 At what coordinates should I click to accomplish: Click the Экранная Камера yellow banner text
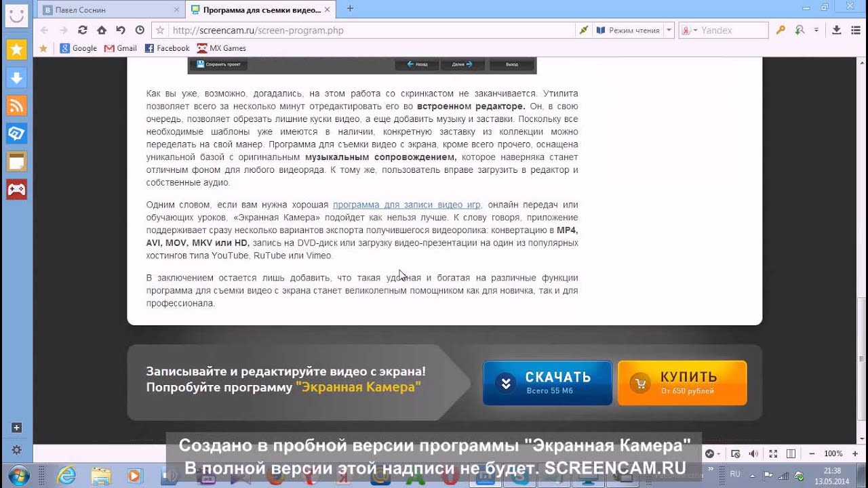point(358,387)
